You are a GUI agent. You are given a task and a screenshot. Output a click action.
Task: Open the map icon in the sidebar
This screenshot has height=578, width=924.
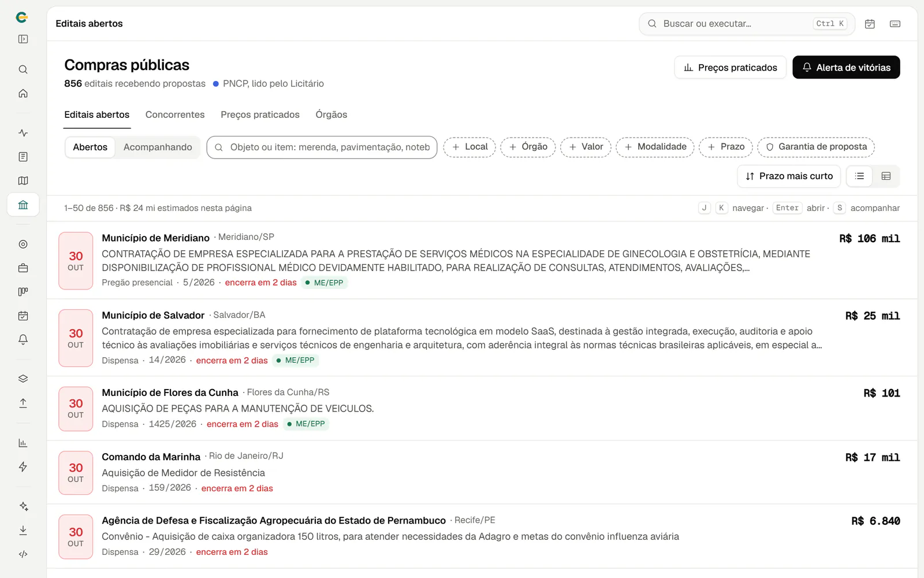[x=23, y=181]
